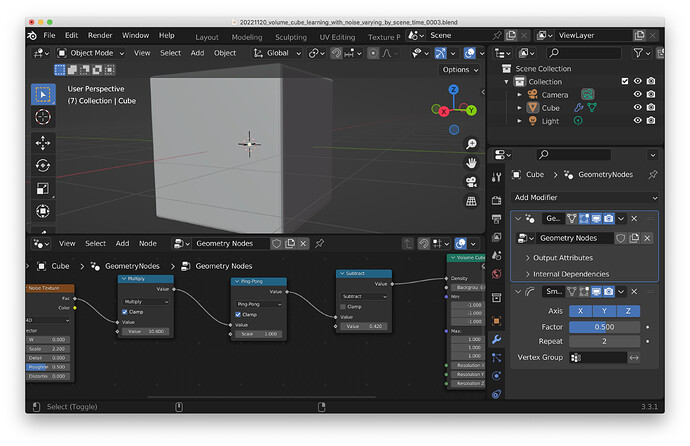Toggle Camera visibility eye in outliner
The image size is (690, 446).
click(637, 94)
